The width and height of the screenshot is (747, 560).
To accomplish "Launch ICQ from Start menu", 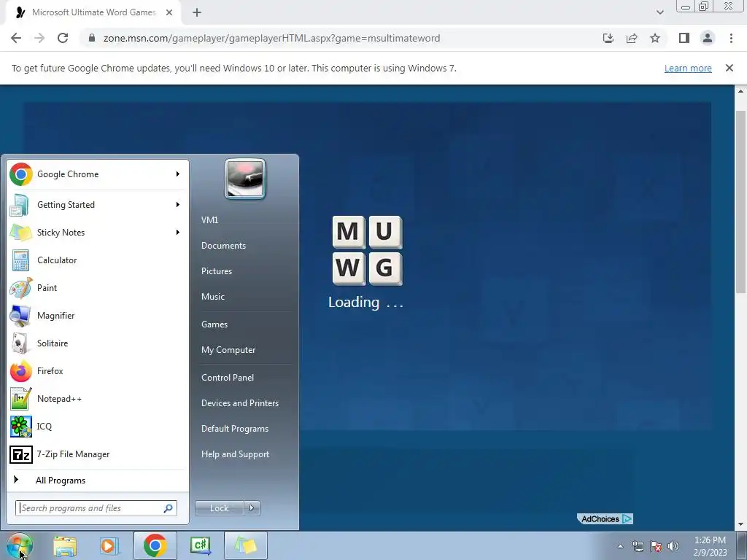I will coord(98,426).
